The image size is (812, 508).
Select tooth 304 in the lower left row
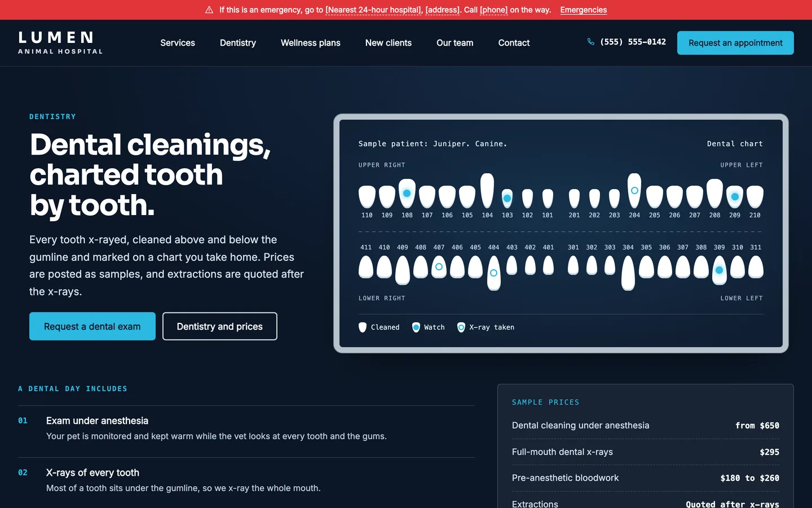(x=628, y=273)
